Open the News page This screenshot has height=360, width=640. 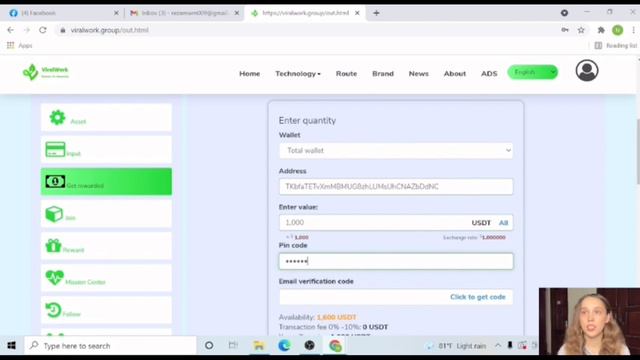[419, 74]
